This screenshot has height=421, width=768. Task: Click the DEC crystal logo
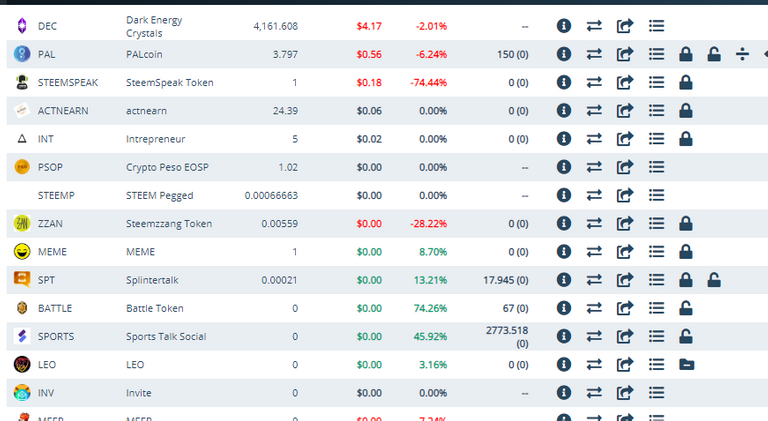22,25
